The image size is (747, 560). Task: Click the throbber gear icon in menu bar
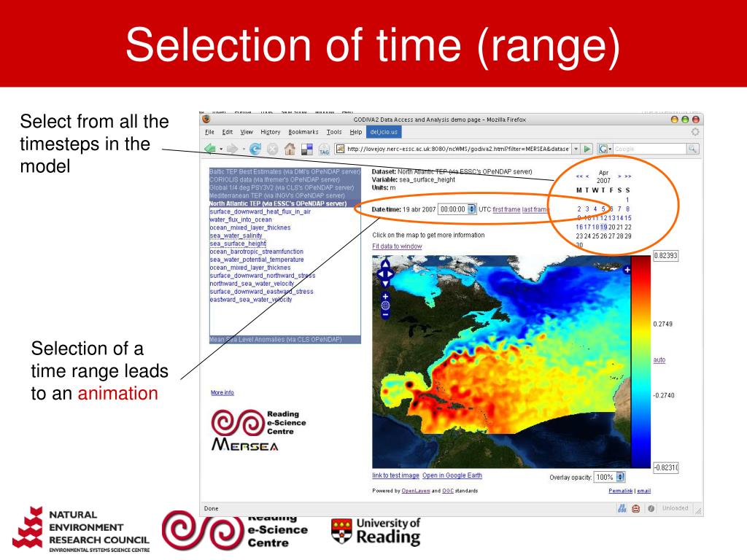695,132
